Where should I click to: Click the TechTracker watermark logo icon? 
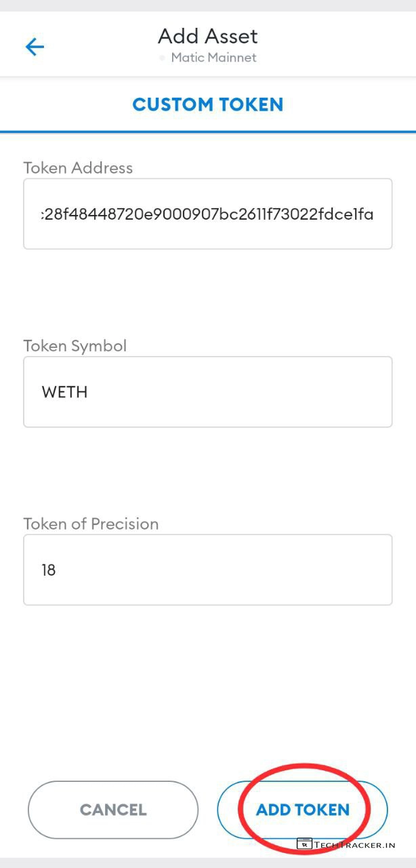coord(304,844)
